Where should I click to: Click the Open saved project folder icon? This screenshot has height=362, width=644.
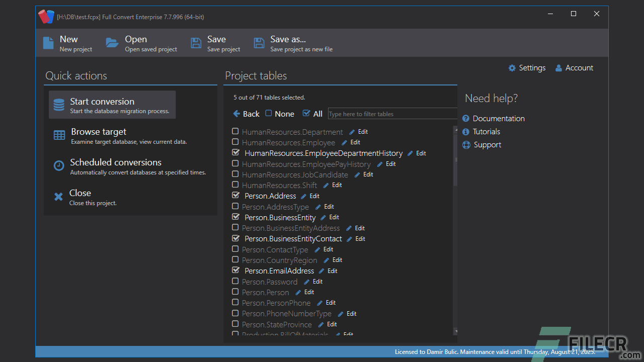(112, 43)
